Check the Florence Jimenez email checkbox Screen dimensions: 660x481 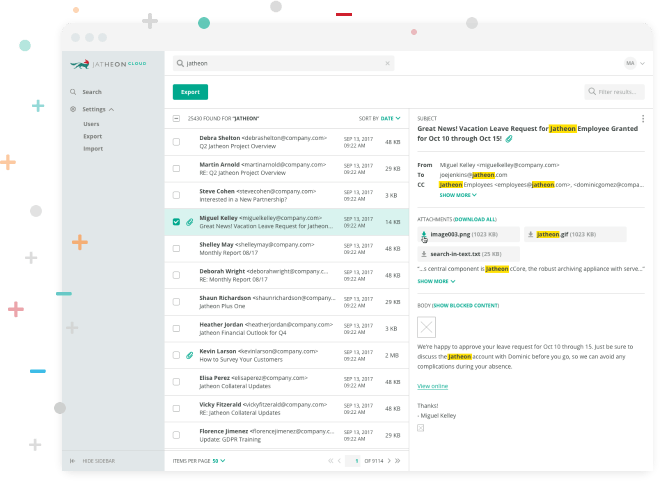coord(176,435)
